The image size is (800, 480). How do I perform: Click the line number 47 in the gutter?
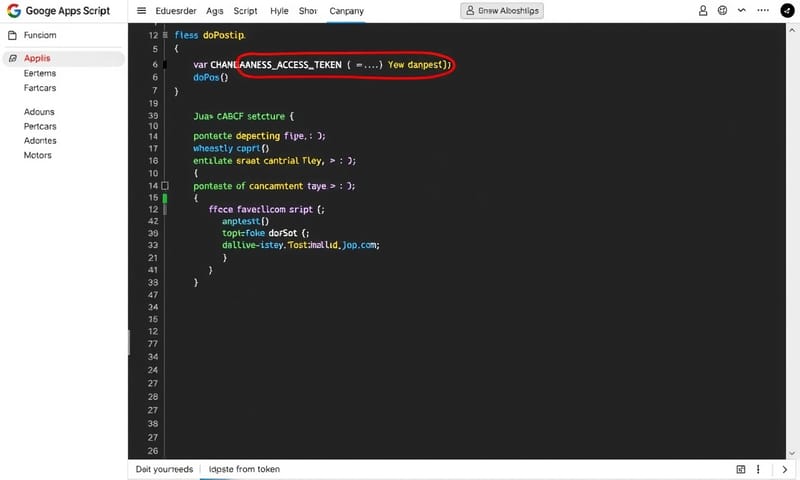153,295
